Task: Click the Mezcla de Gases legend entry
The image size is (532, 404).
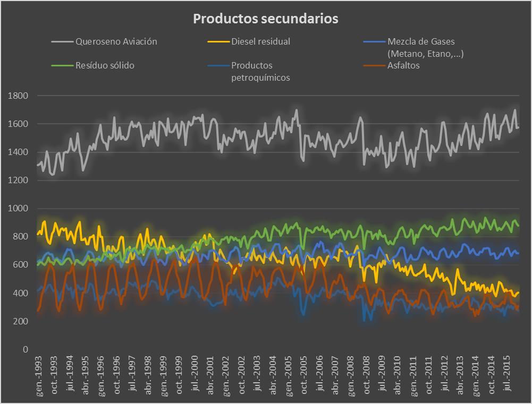Action: pyautogui.click(x=421, y=41)
